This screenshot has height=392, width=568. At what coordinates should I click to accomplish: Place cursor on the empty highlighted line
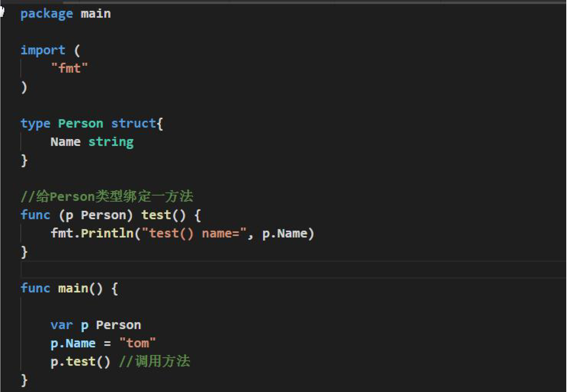(x=275, y=270)
